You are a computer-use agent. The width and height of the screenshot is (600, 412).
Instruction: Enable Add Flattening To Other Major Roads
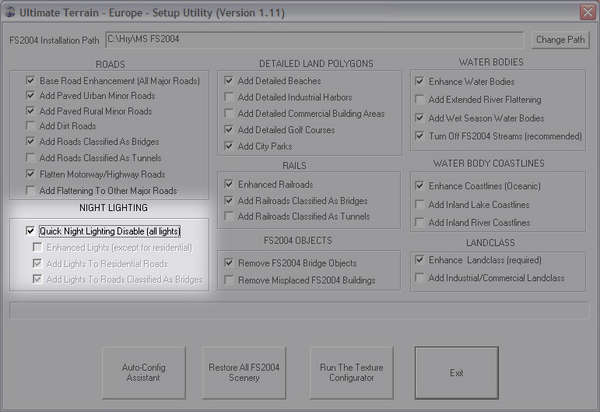coord(30,190)
